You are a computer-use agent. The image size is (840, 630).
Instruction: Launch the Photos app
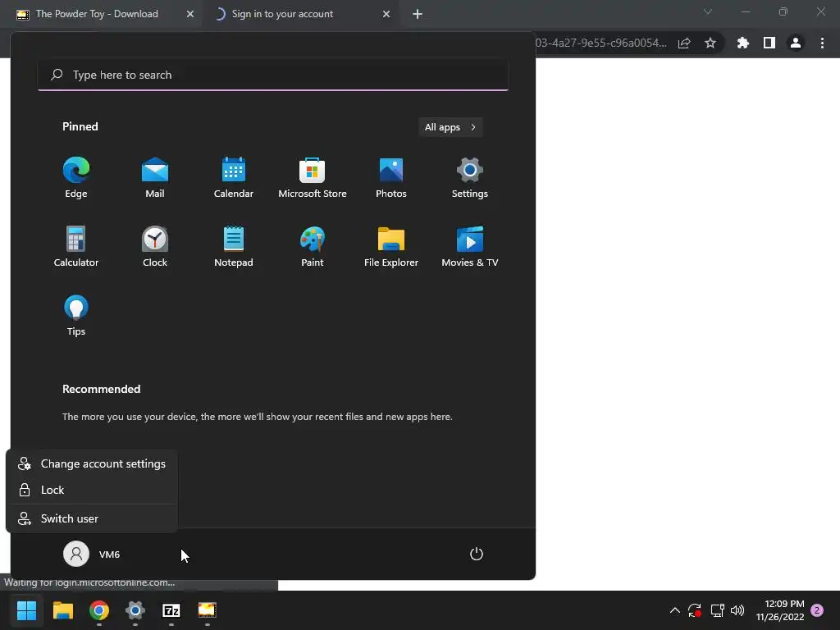(x=391, y=177)
